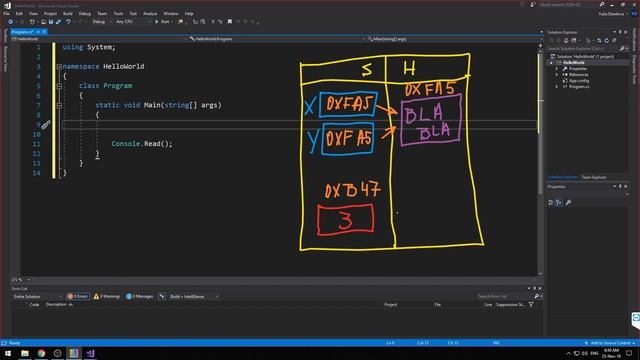Open the Window menu
Screen dimensions: 640x360
171,13
